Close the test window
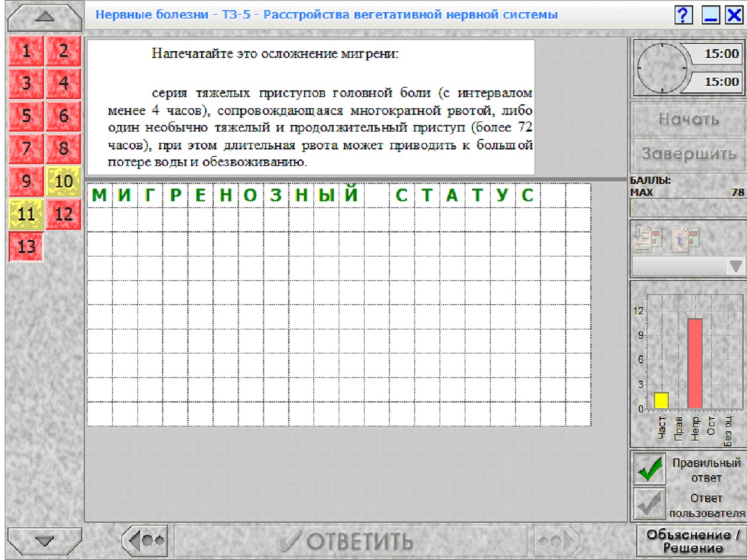 (734, 15)
